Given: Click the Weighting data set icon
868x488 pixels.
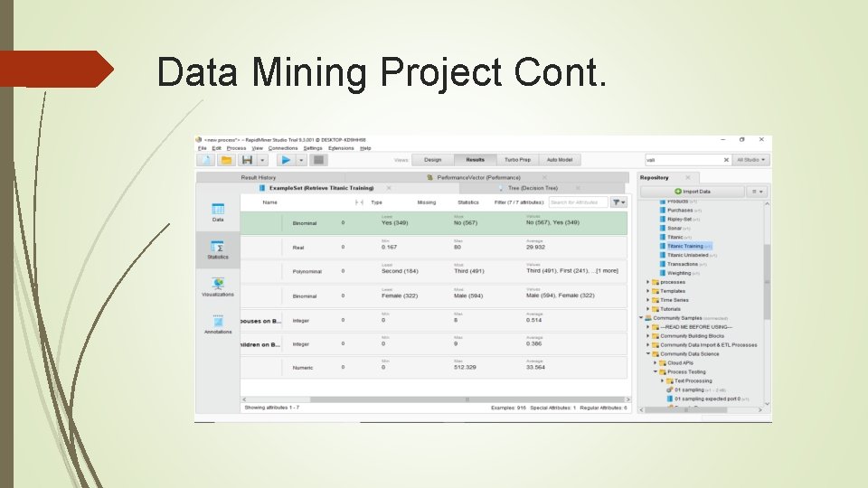Looking at the screenshot, I should coord(663,273).
